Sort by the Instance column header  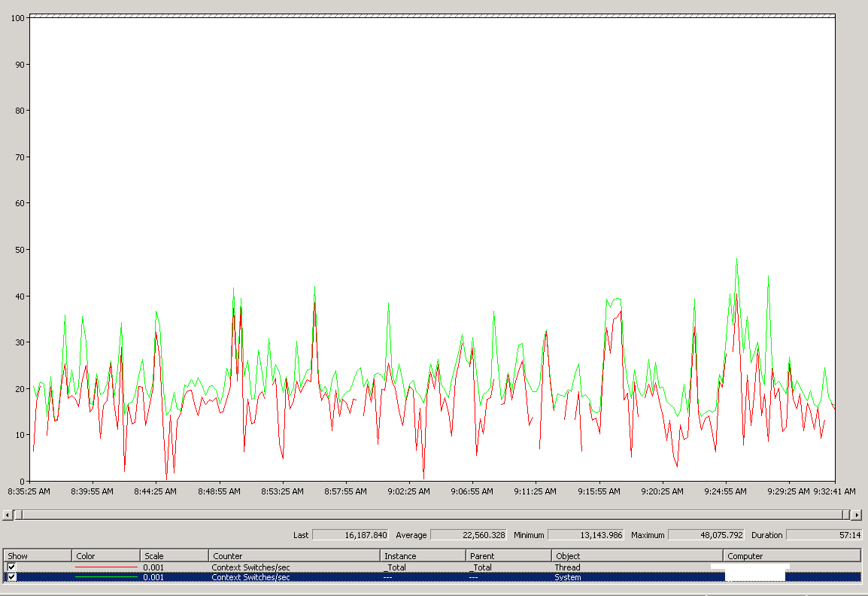[x=423, y=556]
